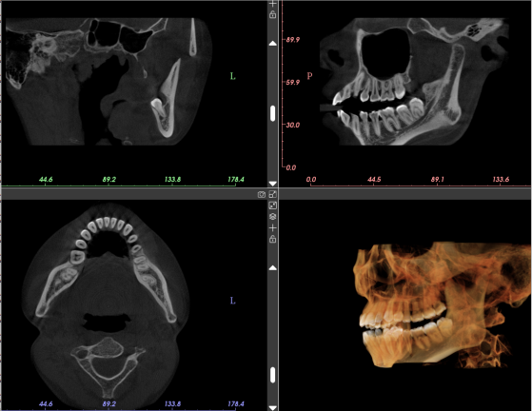Click up arrow of coronal slice scroller

tap(273, 44)
